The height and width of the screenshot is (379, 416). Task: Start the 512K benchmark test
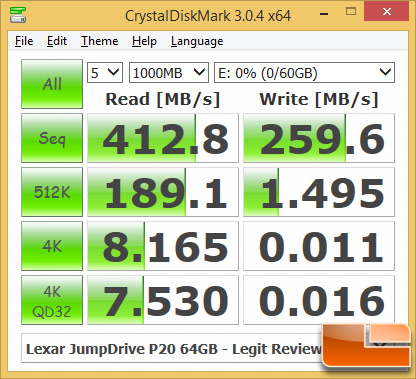[52, 192]
